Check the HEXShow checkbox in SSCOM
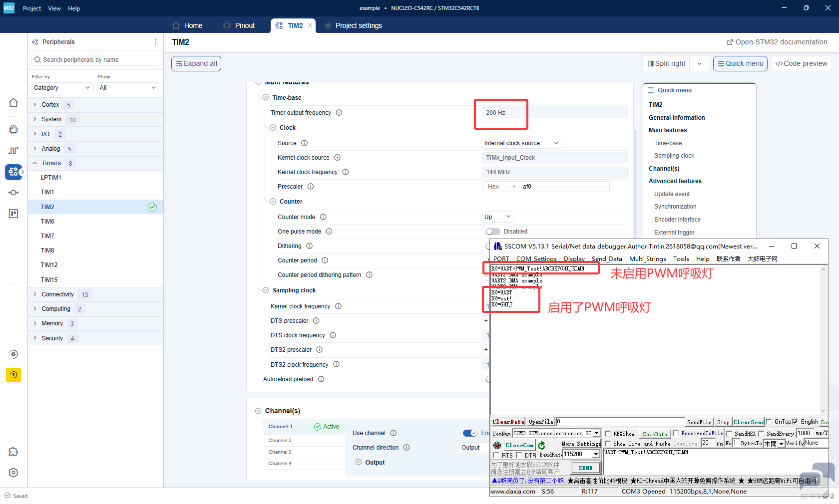Viewport: 839px width, 504px height. 608,434
